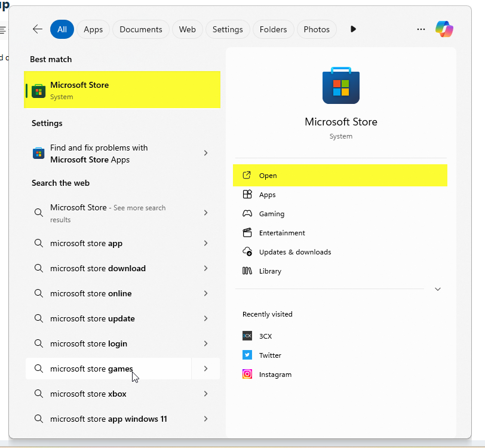Click the 'Microsoft Store' title in preview pane
The image size is (485, 448).
[x=341, y=122]
